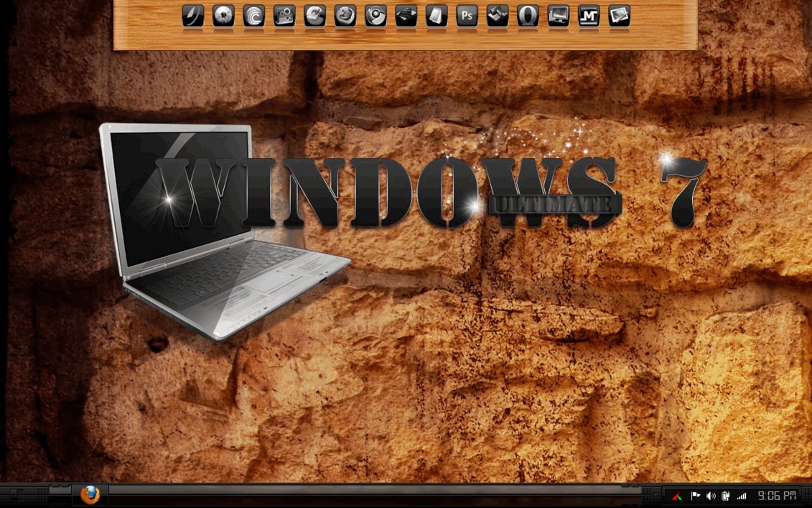Open the volume speaker tray icon
This screenshot has width=812, height=508.
[711, 496]
